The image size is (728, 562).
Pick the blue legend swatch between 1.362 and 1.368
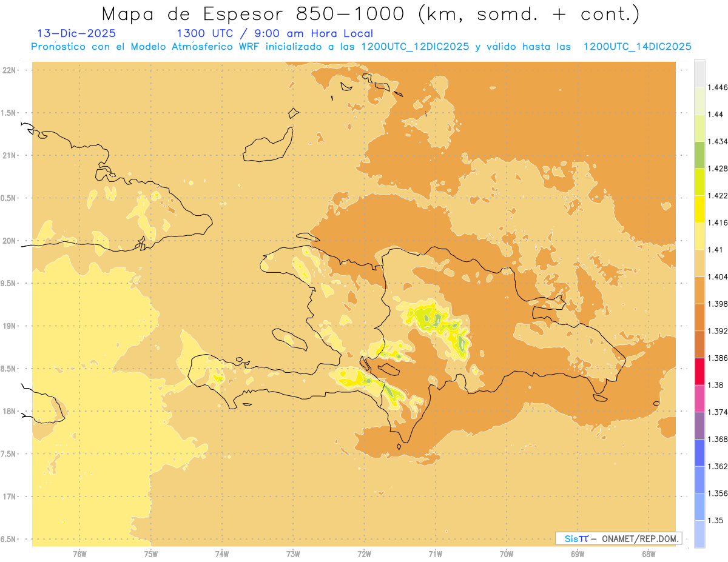coord(699,452)
